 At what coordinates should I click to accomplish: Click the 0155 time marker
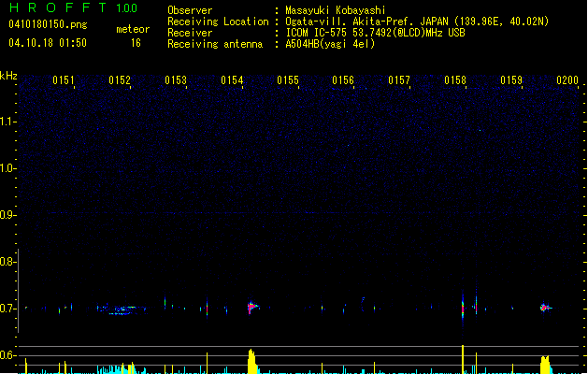(x=288, y=80)
